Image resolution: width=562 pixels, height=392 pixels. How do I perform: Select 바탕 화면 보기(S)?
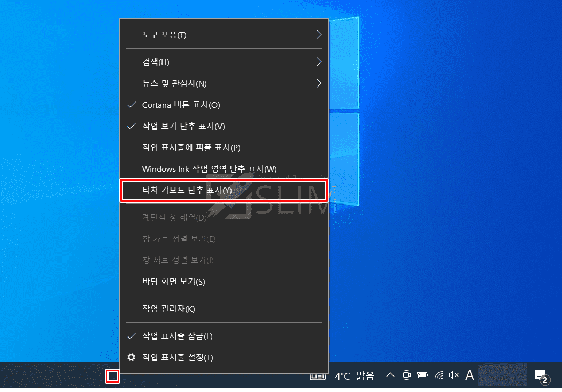click(x=224, y=281)
